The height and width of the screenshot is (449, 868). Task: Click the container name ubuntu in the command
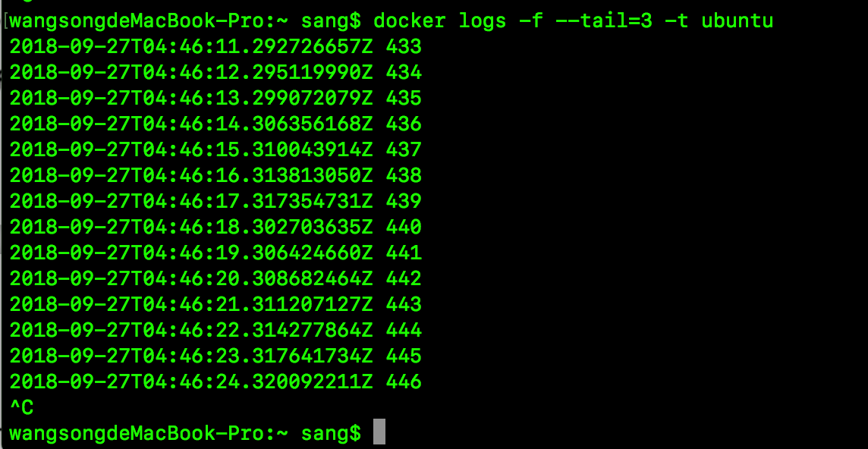click(x=737, y=20)
